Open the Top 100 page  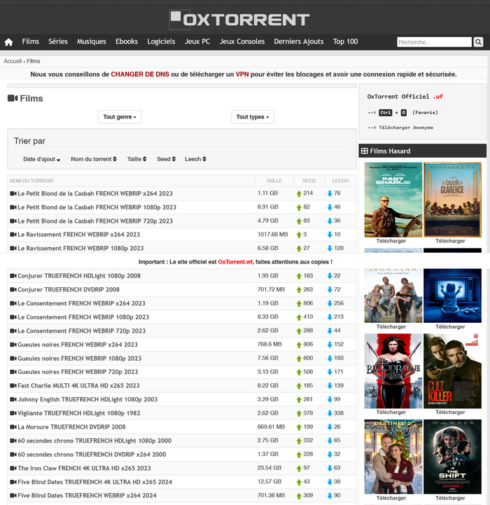(x=345, y=42)
